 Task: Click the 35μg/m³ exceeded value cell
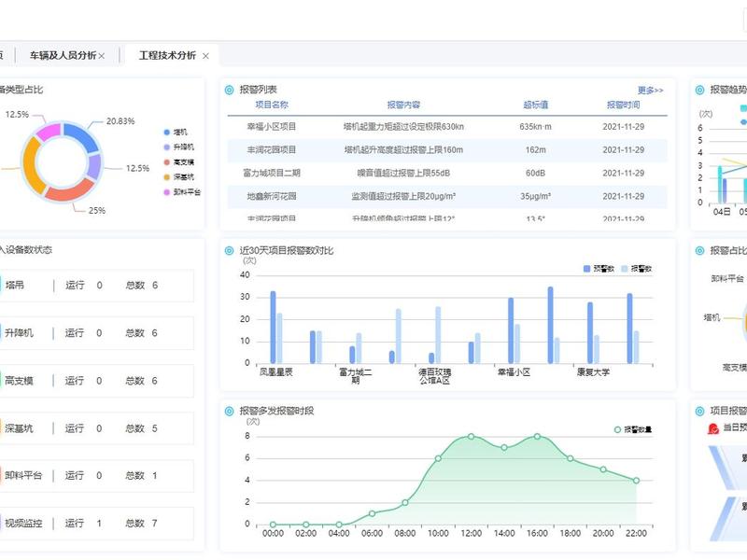(x=535, y=196)
